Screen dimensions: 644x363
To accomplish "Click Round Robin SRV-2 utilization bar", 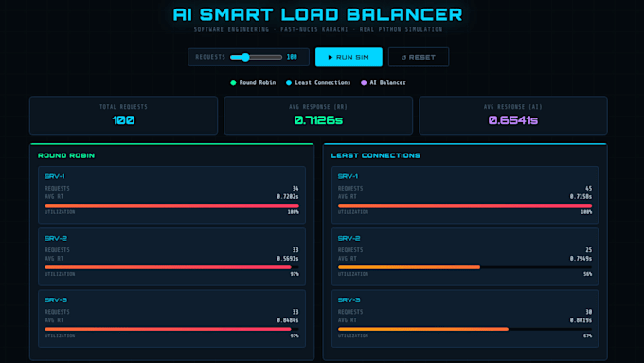I will point(171,267).
